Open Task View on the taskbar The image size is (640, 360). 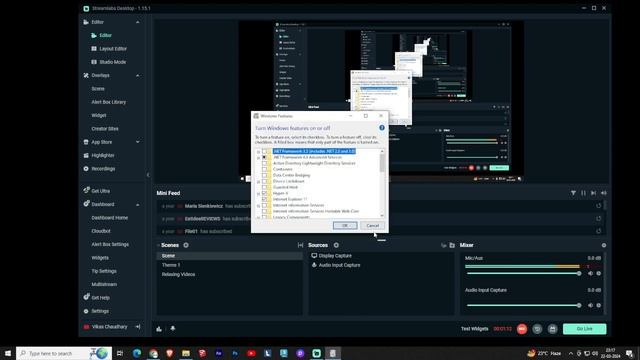point(120,353)
